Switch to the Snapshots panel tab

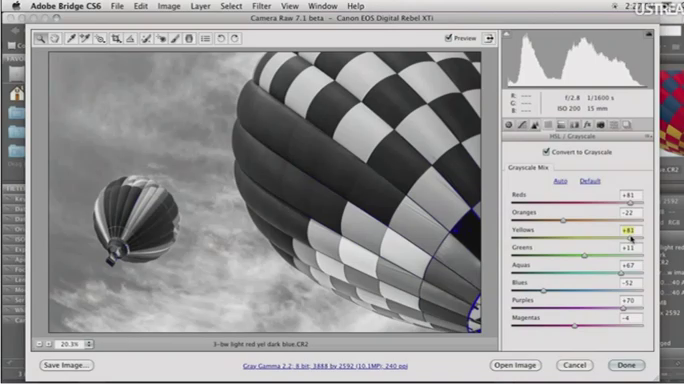click(626, 125)
